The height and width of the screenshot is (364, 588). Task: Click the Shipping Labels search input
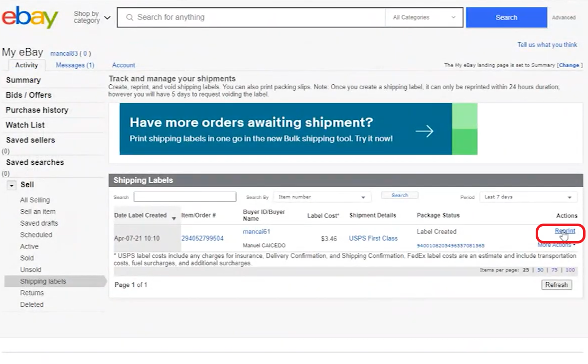point(185,197)
